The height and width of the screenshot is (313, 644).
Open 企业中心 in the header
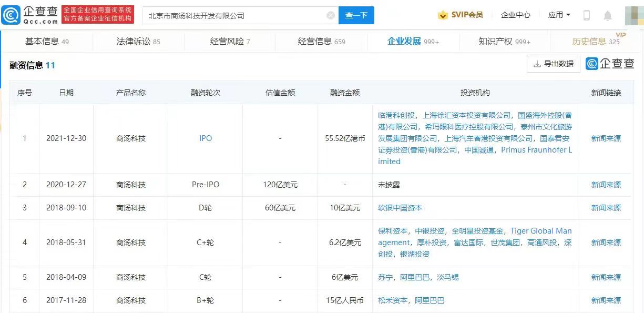pos(516,15)
